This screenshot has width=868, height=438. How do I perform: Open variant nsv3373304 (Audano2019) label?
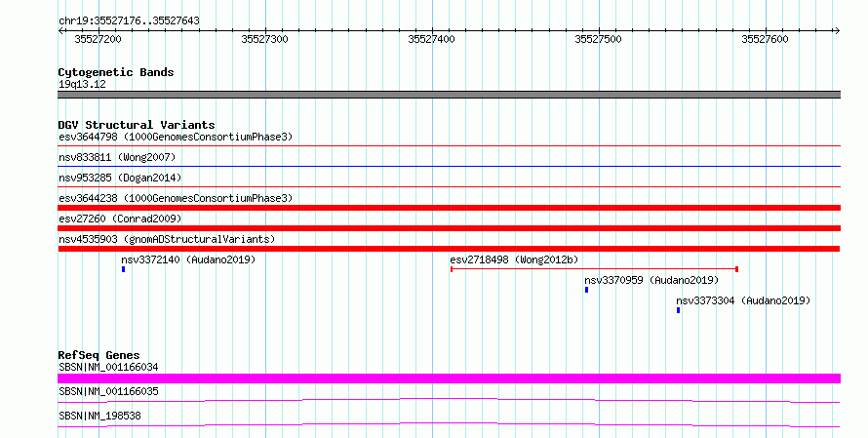(x=743, y=300)
